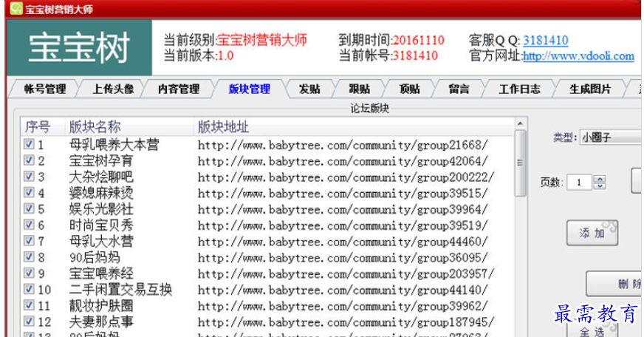This screenshot has height=337, width=644.
Task: Click the URL ending group39964/
Action: point(343,210)
